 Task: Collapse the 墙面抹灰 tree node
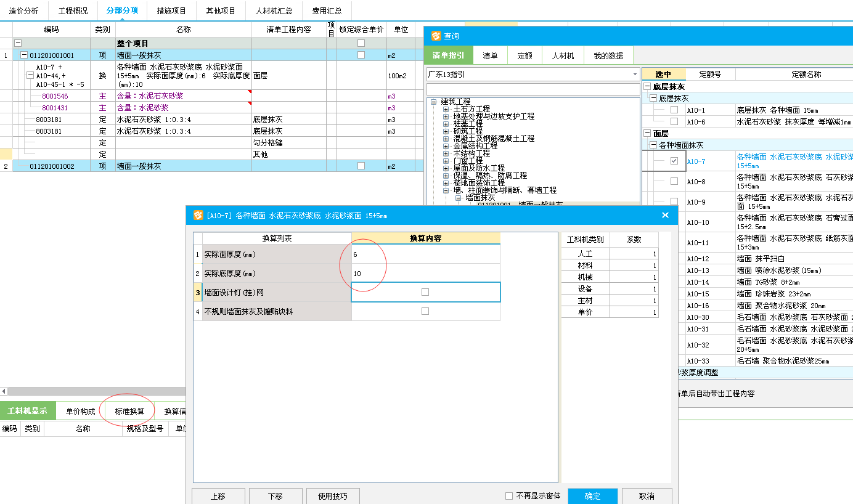459,198
